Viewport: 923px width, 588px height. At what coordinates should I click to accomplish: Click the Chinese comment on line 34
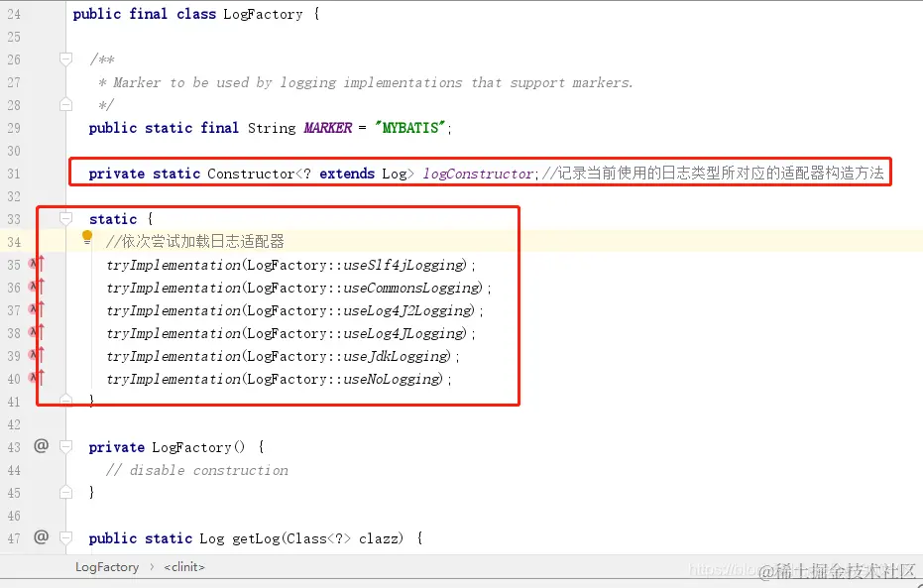pyautogui.click(x=195, y=241)
